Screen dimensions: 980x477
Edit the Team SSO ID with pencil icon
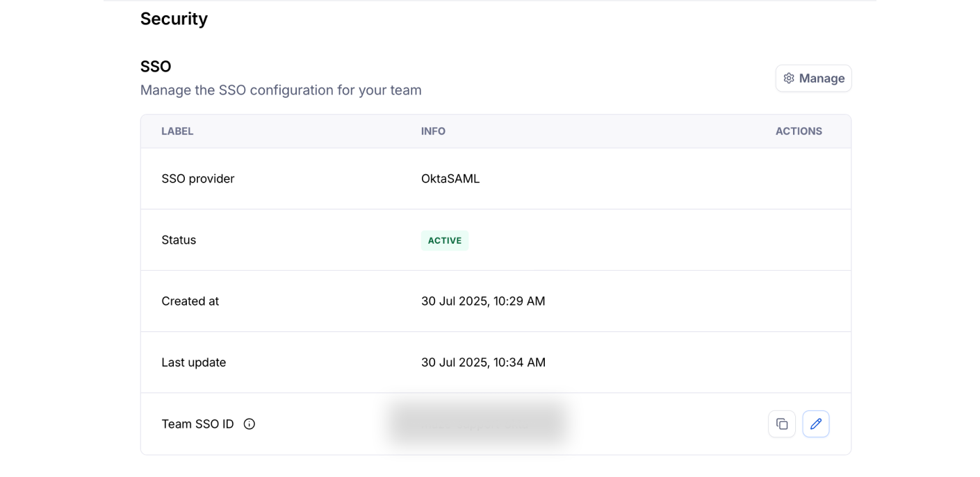(816, 424)
